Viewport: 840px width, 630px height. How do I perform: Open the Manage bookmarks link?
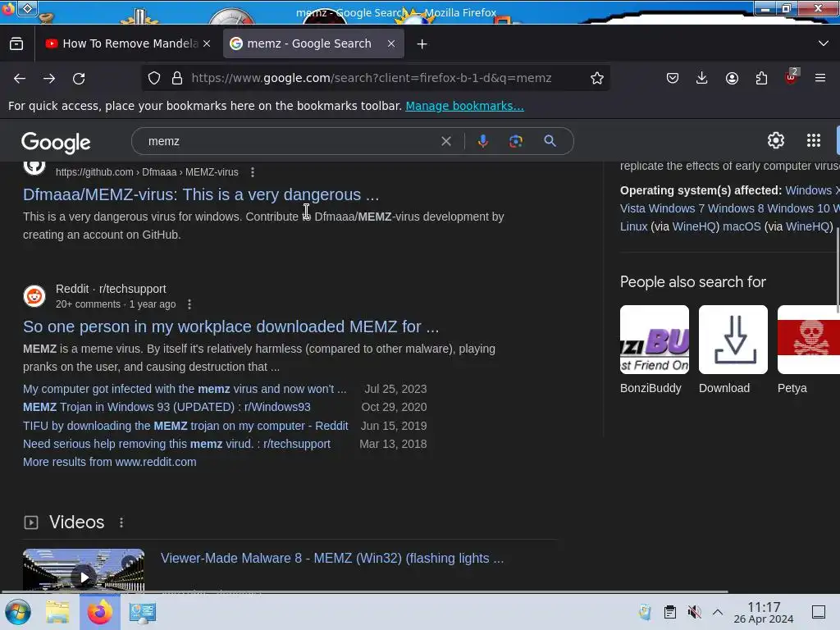tap(464, 106)
